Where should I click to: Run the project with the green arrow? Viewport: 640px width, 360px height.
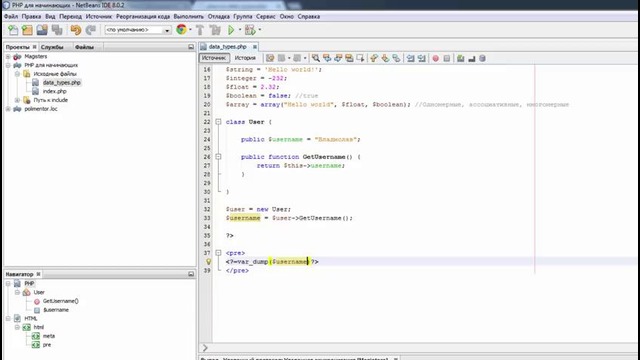click(231, 30)
